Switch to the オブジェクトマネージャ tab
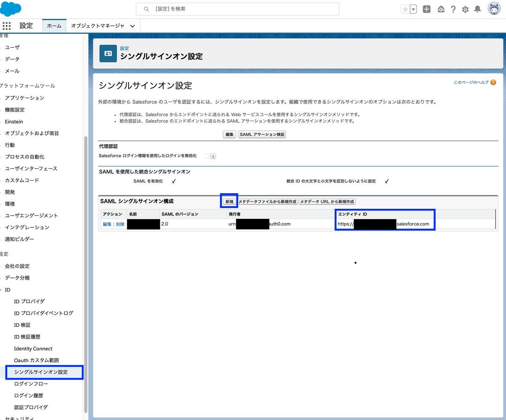 [x=98, y=26]
